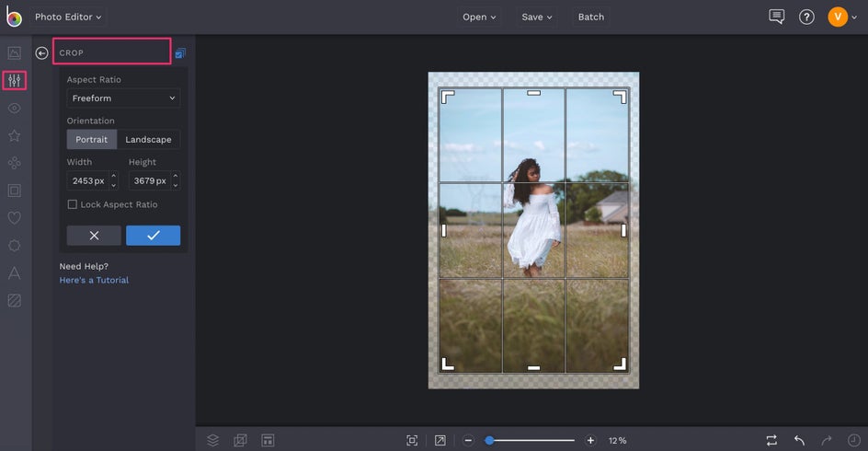The image size is (868, 451).
Task: Open the Photo Editor dropdown
Action: (x=69, y=17)
